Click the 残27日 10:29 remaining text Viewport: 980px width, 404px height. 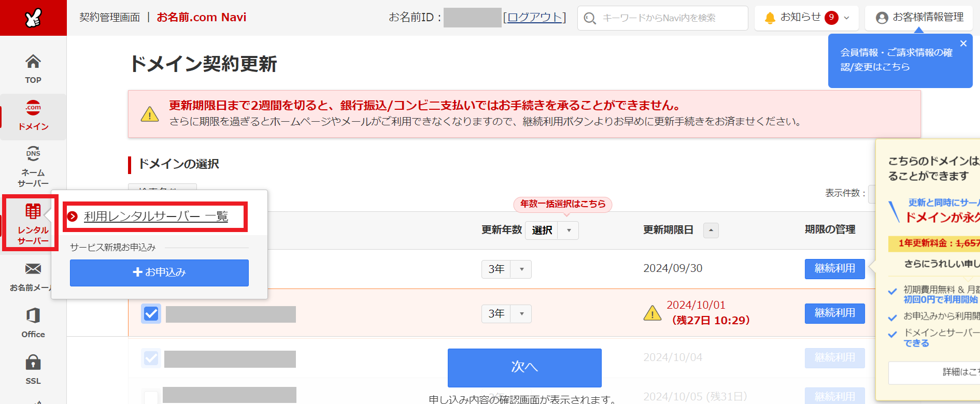711,320
